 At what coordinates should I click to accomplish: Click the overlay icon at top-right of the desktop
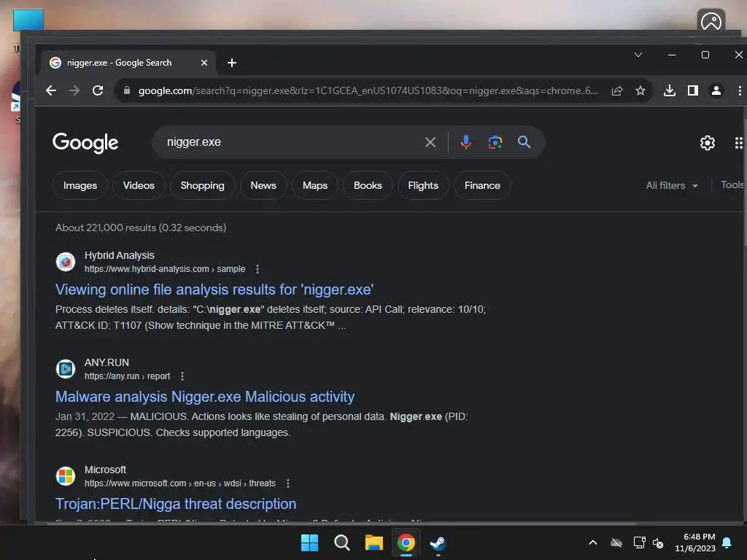pyautogui.click(x=711, y=21)
